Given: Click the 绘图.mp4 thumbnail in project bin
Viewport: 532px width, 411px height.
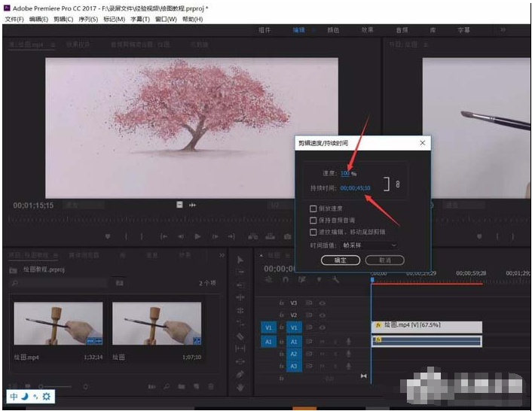Looking at the screenshot, I should 58,324.
